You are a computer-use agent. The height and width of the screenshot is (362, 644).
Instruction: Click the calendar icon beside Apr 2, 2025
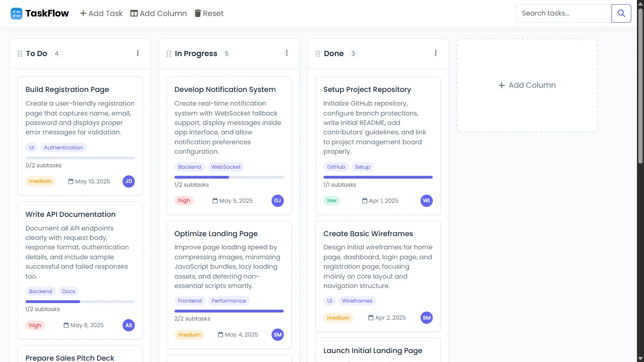pos(371,318)
